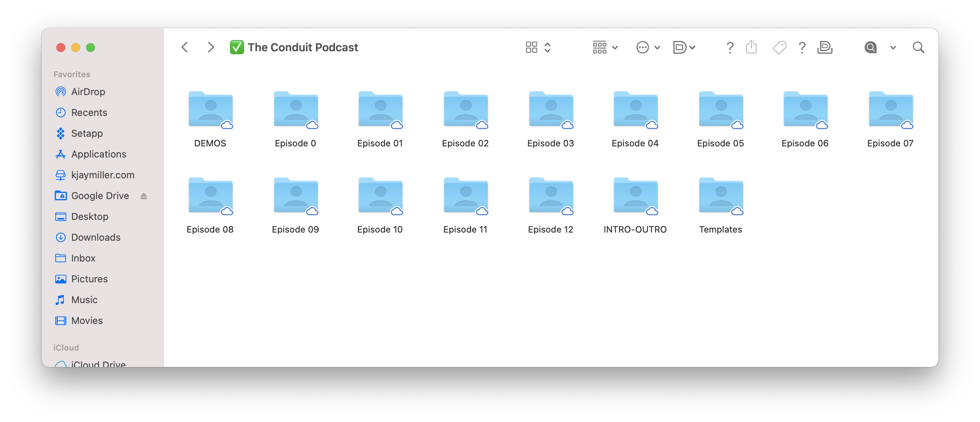Toggle the iCloud sync on Google Drive
Screen dimensions: 980x422
(145, 195)
